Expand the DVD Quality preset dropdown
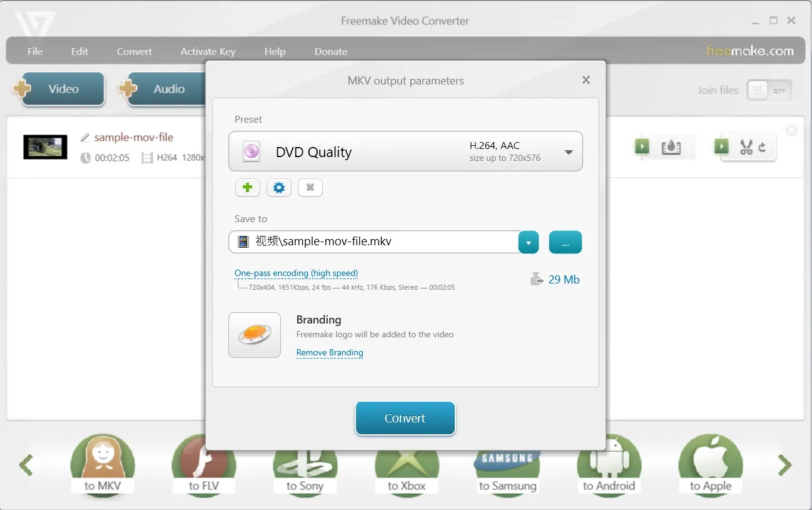 coord(569,152)
